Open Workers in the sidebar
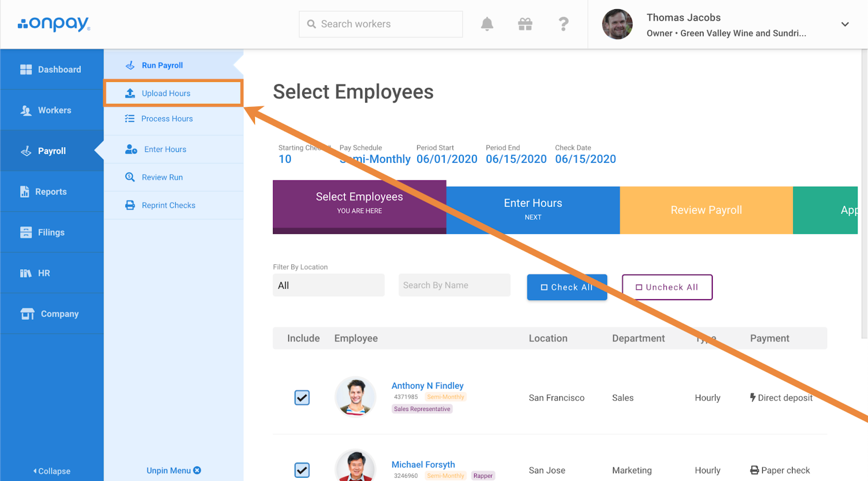 [x=52, y=110]
